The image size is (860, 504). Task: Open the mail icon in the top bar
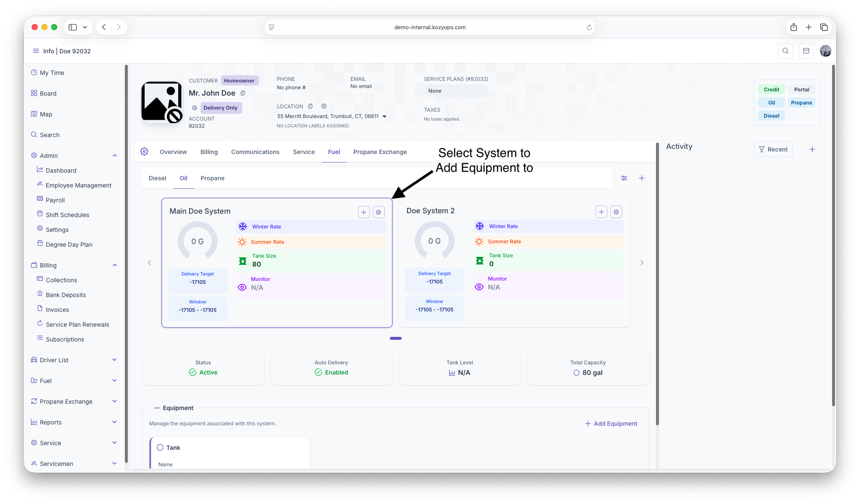click(806, 51)
